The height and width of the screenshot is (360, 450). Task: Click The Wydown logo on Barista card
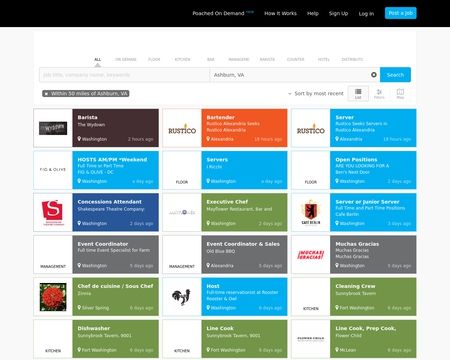pos(53,128)
